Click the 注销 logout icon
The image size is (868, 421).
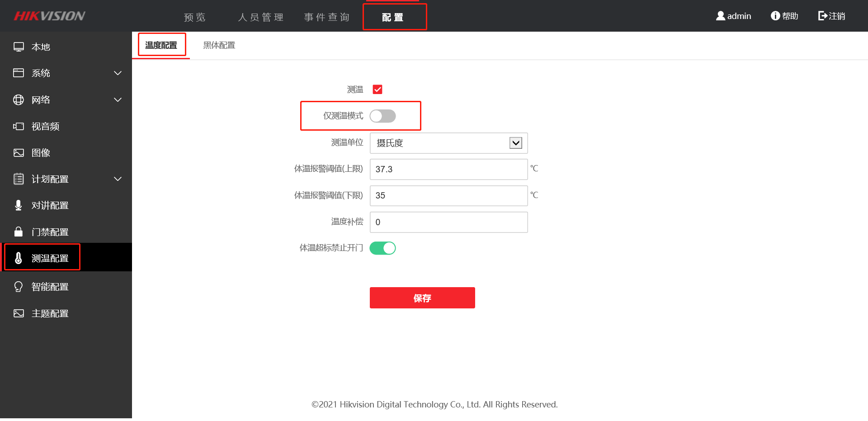click(x=823, y=16)
